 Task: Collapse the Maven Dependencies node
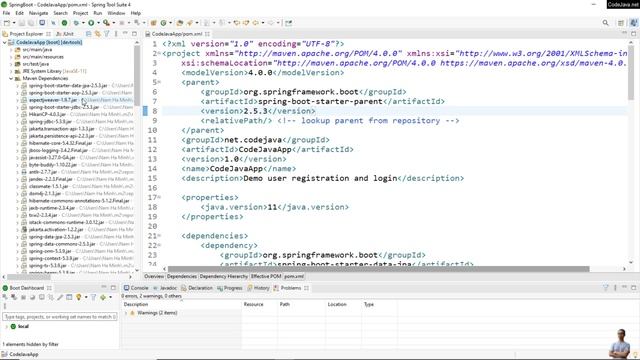11,78
